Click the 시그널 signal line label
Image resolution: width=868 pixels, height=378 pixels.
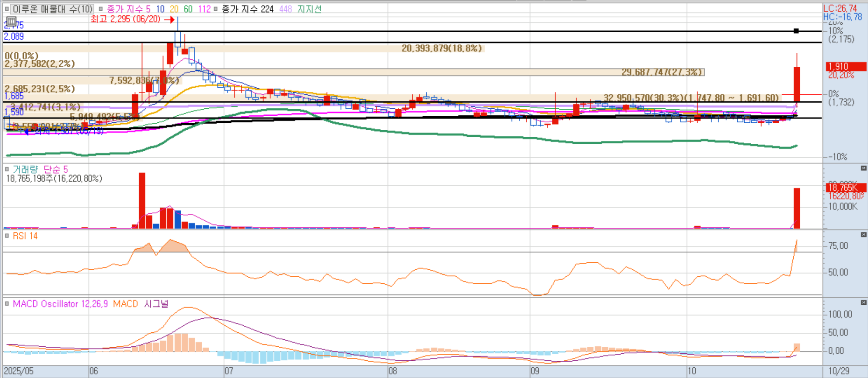(x=156, y=304)
